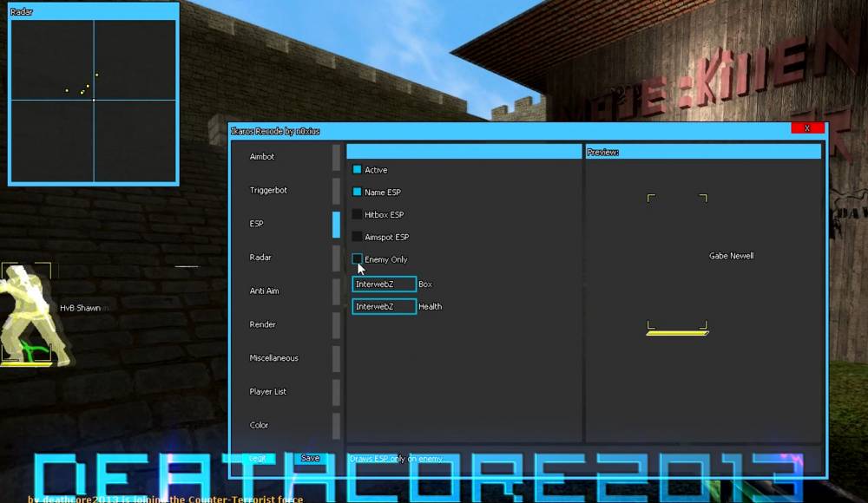Click the Save button
This screenshot has height=503, width=868.
pos(310,458)
